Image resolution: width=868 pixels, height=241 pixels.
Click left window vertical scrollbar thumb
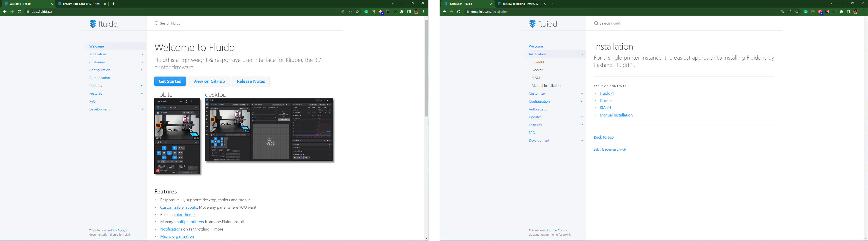tap(426, 68)
